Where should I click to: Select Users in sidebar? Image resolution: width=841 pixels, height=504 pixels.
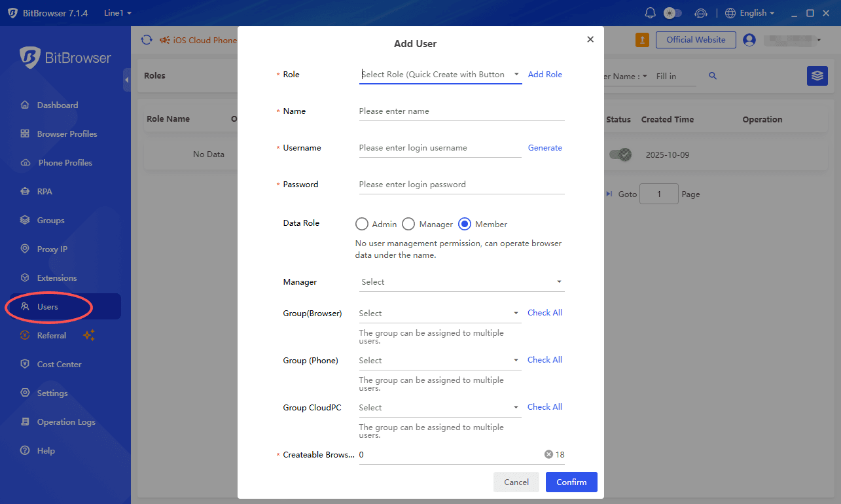pos(65,306)
